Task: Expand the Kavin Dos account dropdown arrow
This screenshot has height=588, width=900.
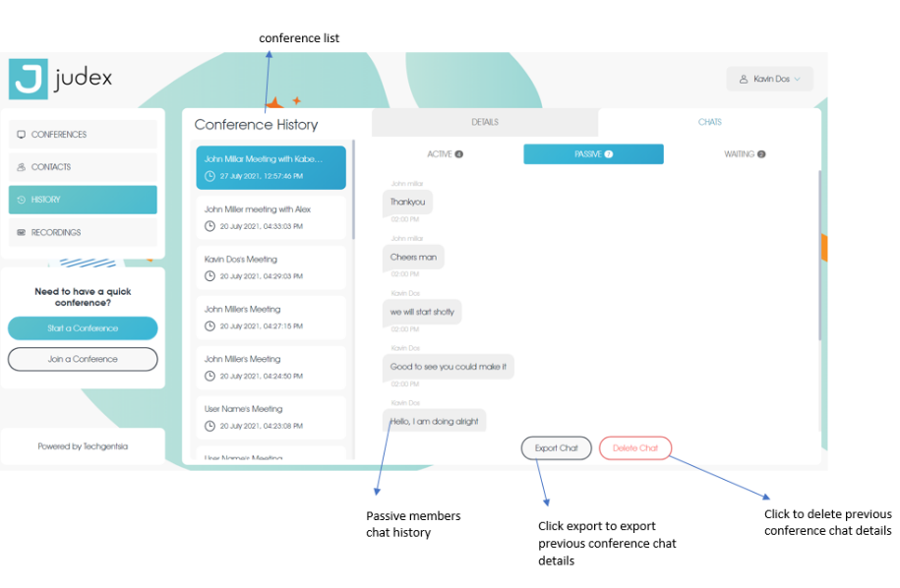Action: pyautogui.click(x=798, y=80)
